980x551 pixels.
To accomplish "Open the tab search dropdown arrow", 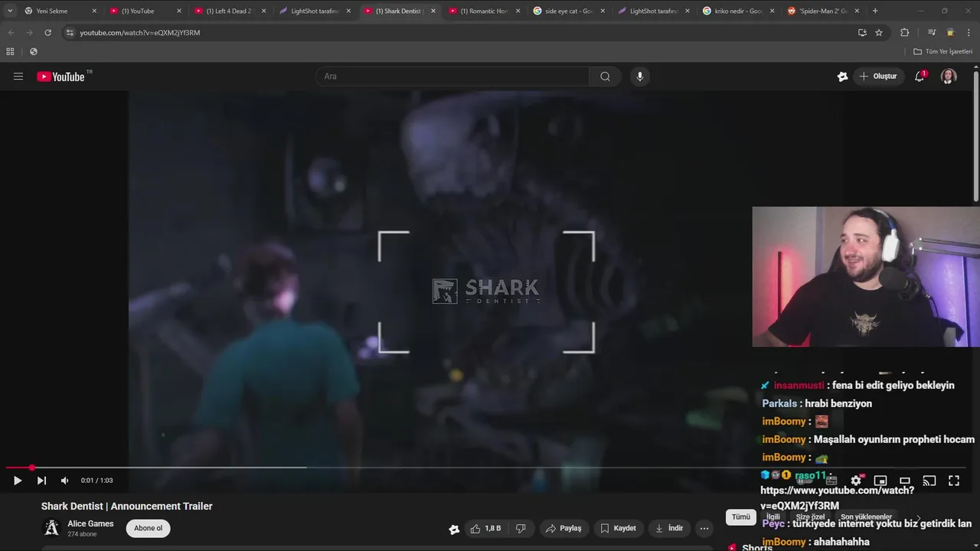I will (10, 11).
